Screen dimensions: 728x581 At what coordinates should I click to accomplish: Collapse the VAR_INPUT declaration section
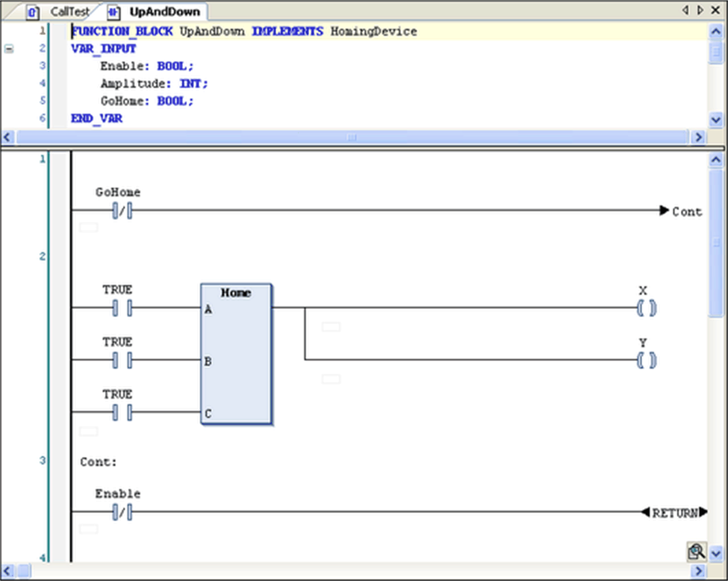pos(9,49)
